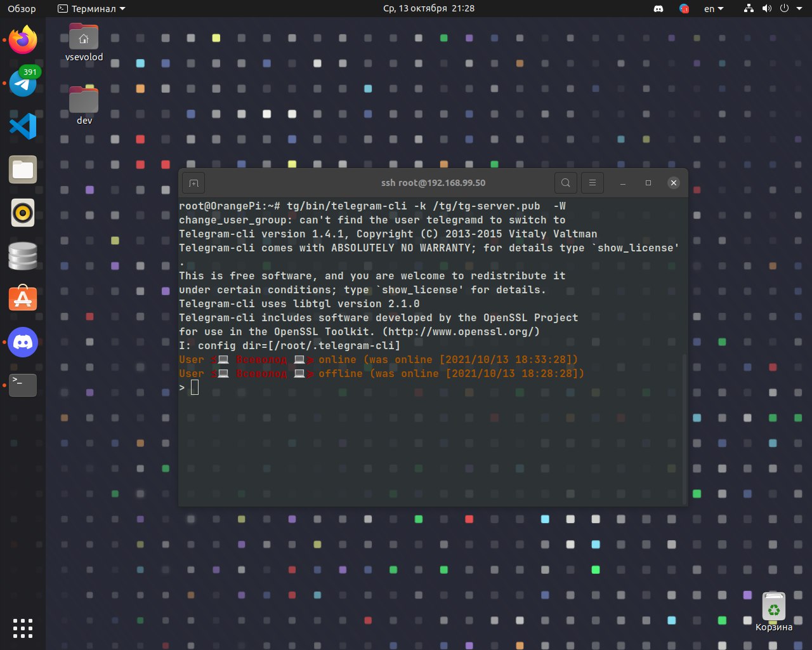The width and height of the screenshot is (812, 650).
Task: Click the power icon in top bar
Action: coord(785,9)
